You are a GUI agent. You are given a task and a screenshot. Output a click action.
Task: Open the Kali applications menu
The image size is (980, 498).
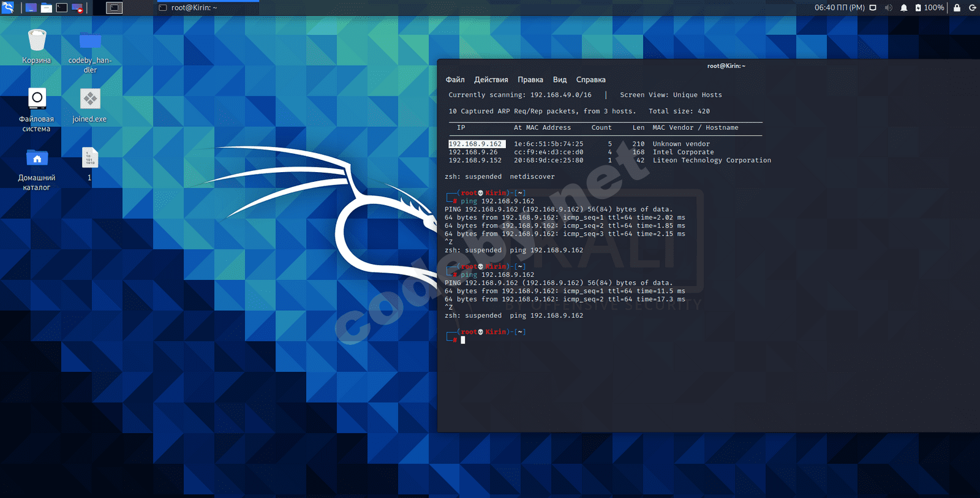8,7
